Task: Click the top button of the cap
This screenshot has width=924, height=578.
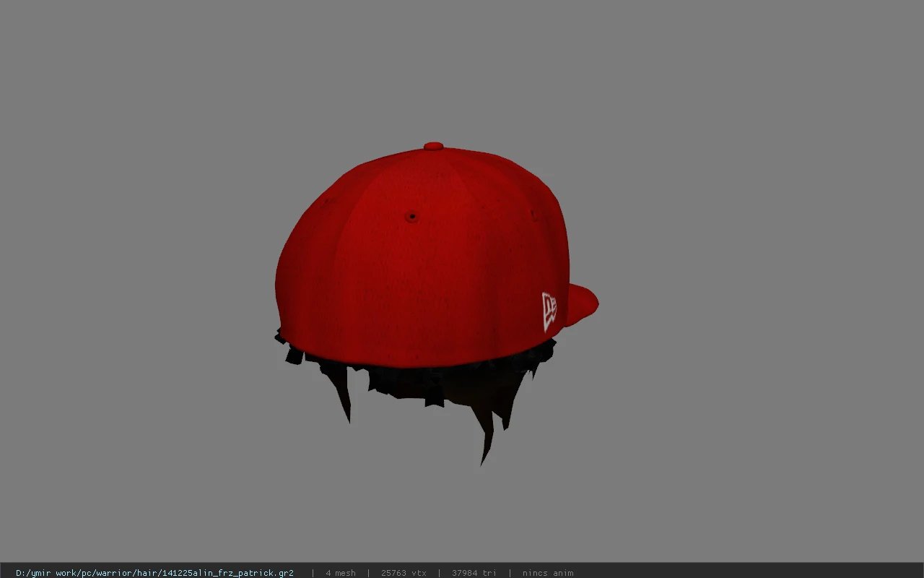Action: [433, 147]
